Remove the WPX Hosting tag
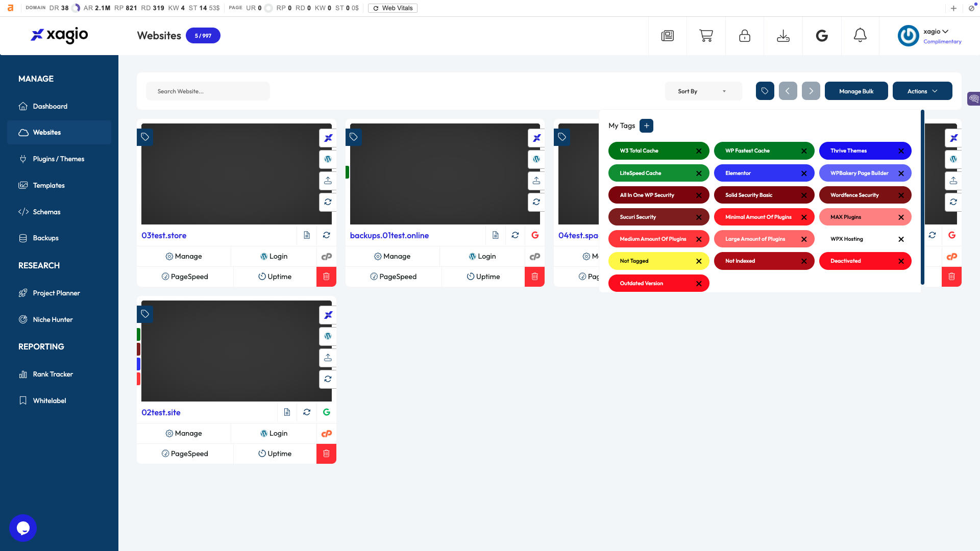 pos(901,239)
